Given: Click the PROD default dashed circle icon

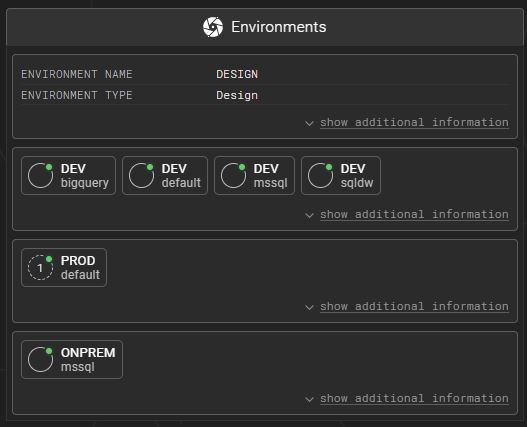Looking at the screenshot, I should click(40, 268).
